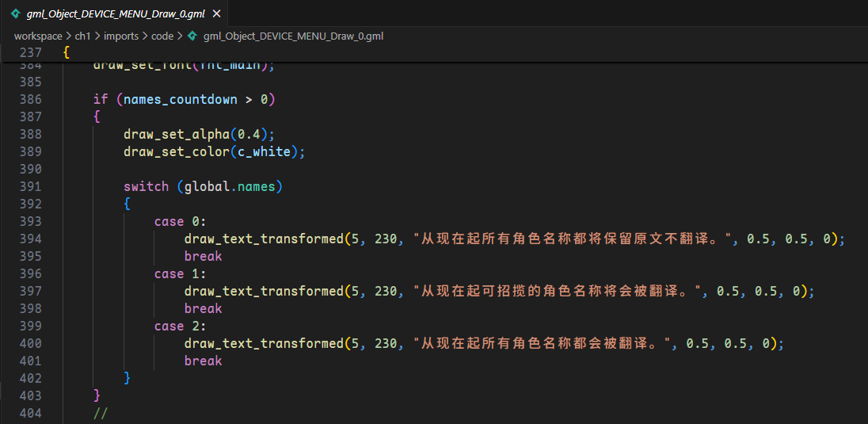Click closing brace on line 402
The height and width of the screenshot is (424, 868).
[128, 379]
